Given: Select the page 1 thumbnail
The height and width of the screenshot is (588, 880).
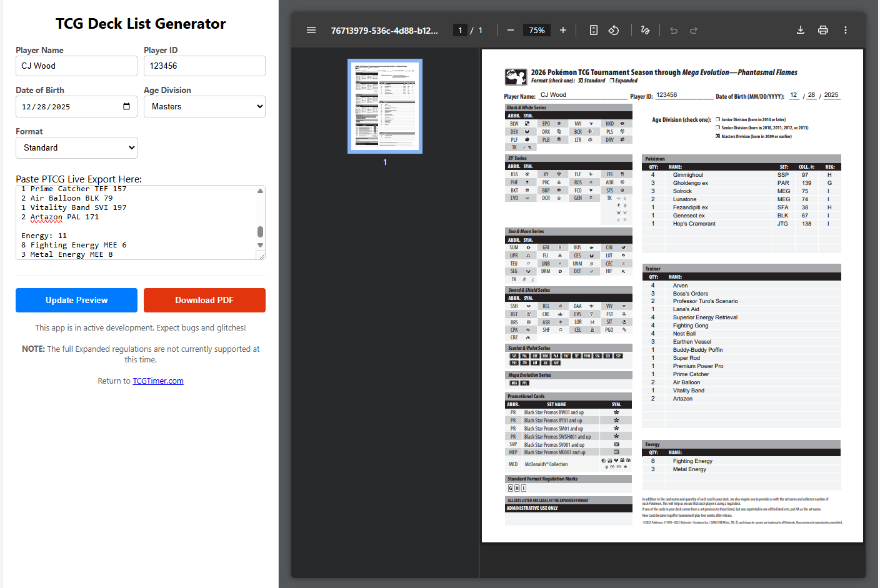Looking at the screenshot, I should (385, 106).
